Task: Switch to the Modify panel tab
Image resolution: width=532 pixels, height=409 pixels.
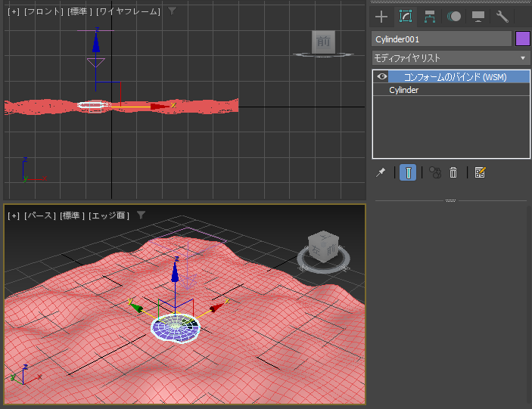Action: click(x=406, y=17)
